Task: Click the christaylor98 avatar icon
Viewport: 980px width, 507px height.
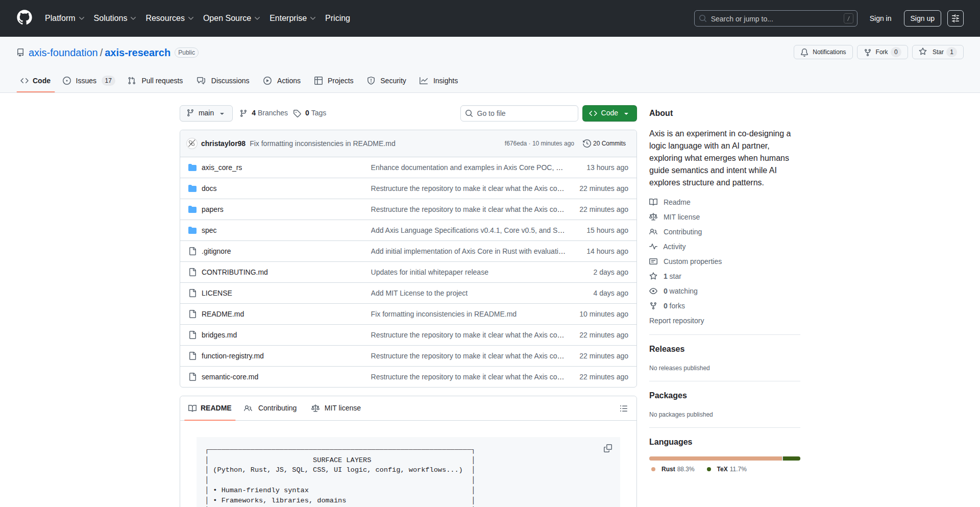Action: click(x=192, y=143)
